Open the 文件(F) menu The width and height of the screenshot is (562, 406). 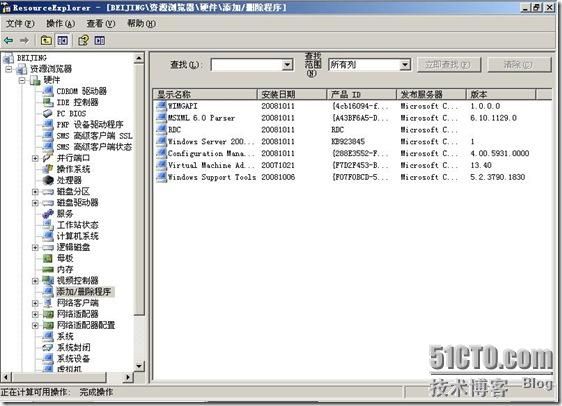20,24
